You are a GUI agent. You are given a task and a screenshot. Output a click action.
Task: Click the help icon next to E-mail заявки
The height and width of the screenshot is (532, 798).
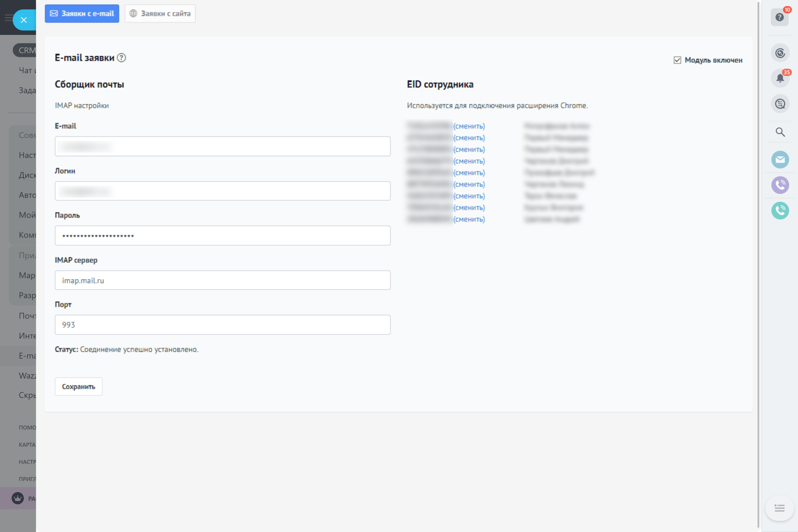click(121, 58)
